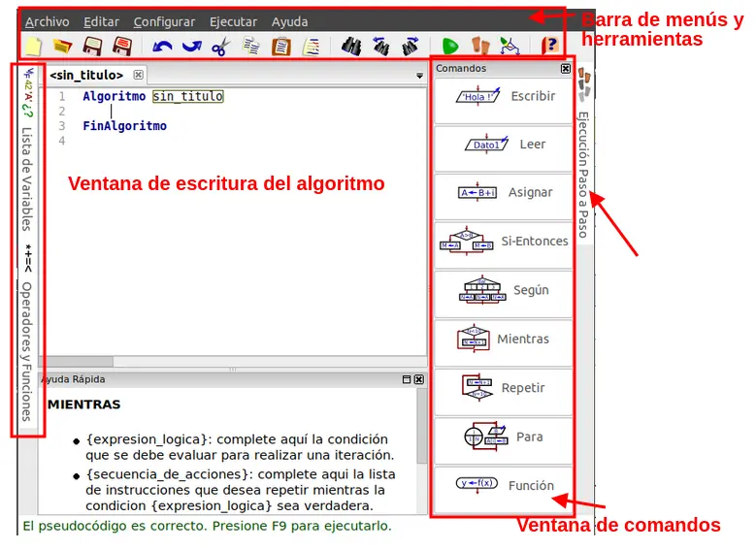Run the algorithm with the green play icon
Image resolution: width=756 pixels, height=550 pixels.
[x=450, y=47]
